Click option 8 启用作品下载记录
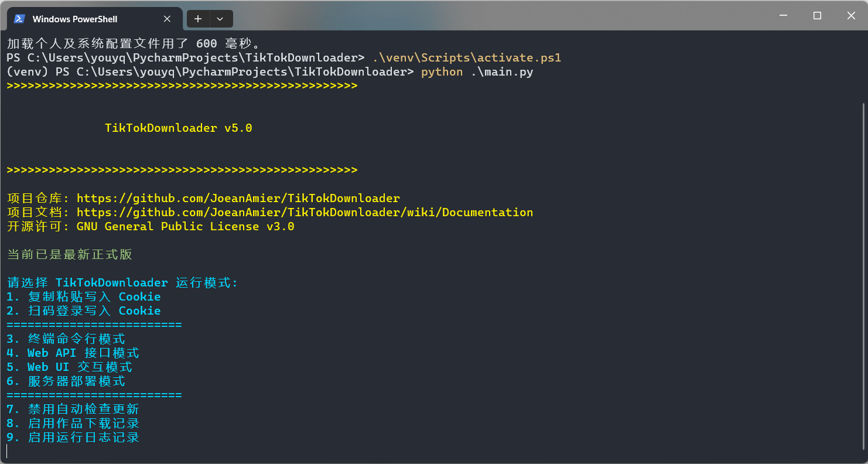This screenshot has width=868, height=464. (73, 423)
